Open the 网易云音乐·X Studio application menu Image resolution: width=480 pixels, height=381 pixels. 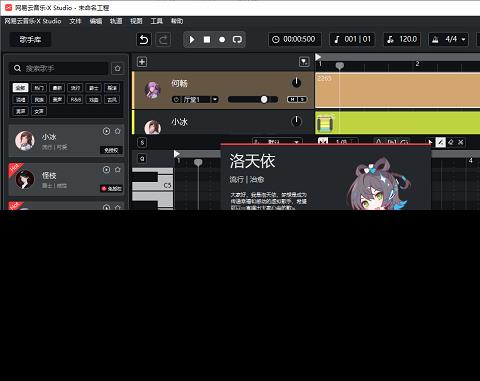[x=33, y=21]
